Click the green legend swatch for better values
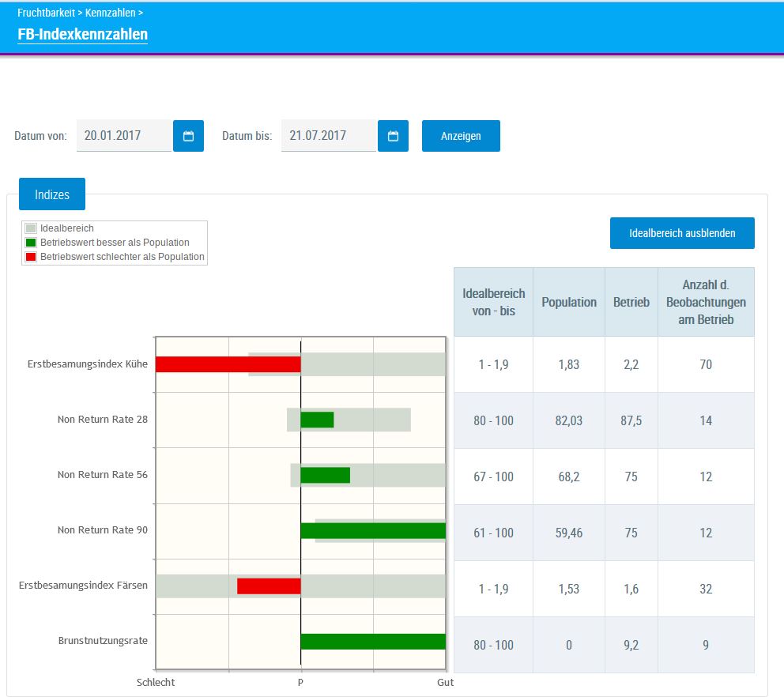 point(32,243)
